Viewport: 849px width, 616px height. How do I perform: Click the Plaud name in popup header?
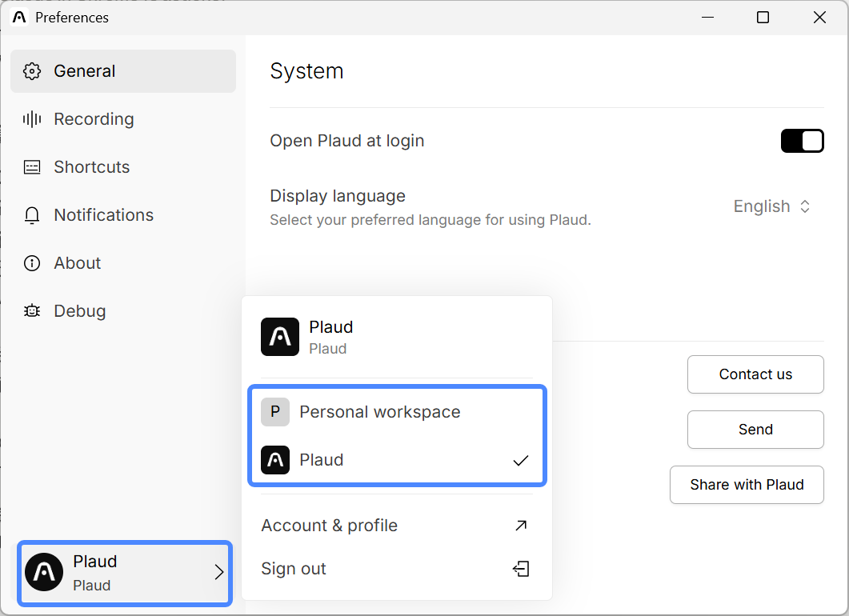[x=330, y=327]
